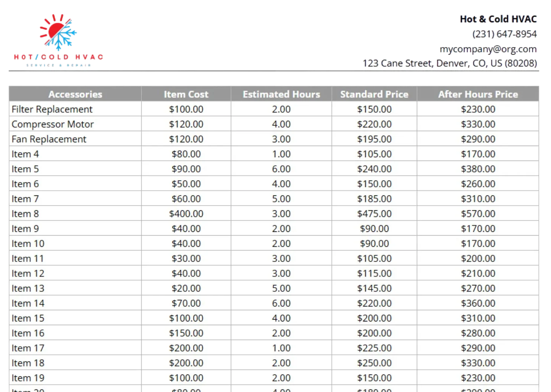Select the Filter Replacement cell
551x392 pixels.
click(52, 109)
